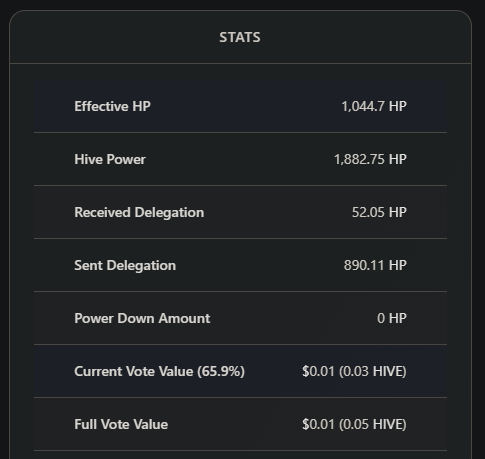Click the 1,044.7 HP value
The height and width of the screenshot is (459, 485).
click(374, 106)
